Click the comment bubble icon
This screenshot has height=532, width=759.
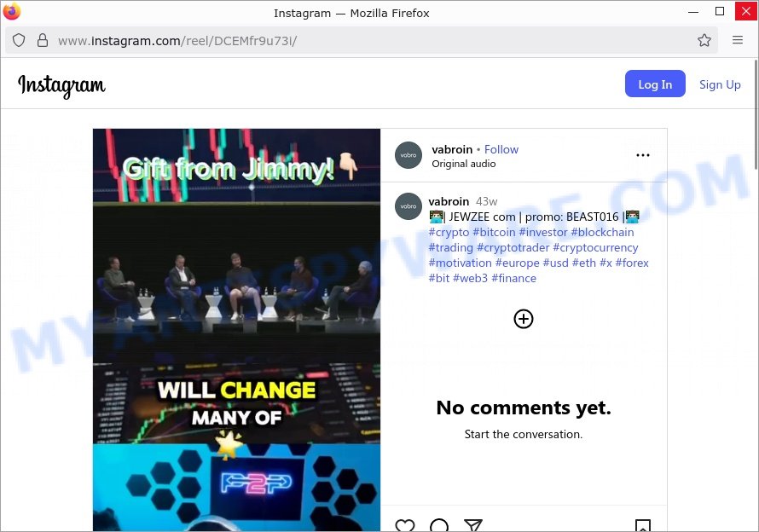pos(439,526)
